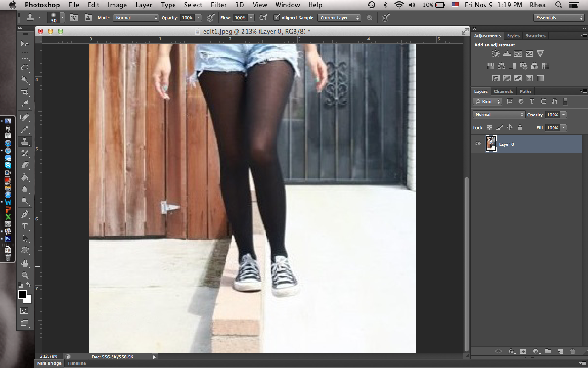Enable airbrush build-up effects
The image size is (588, 368).
tap(263, 18)
